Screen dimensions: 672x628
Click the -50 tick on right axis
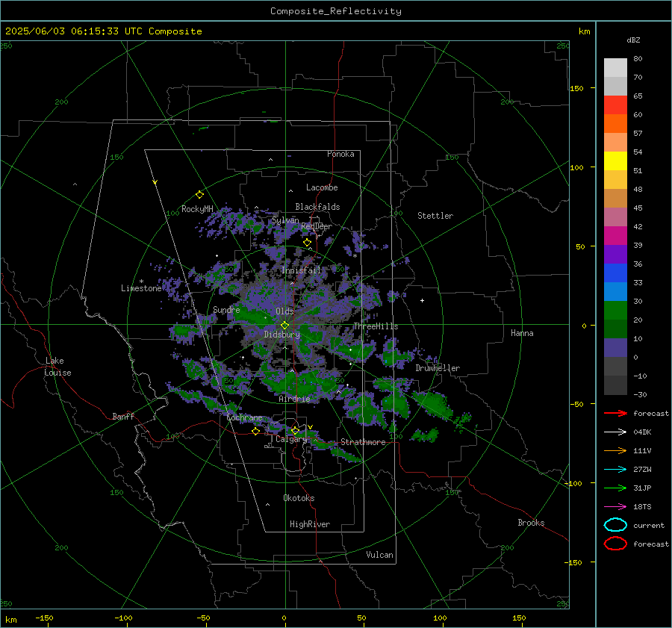pyautogui.click(x=576, y=404)
